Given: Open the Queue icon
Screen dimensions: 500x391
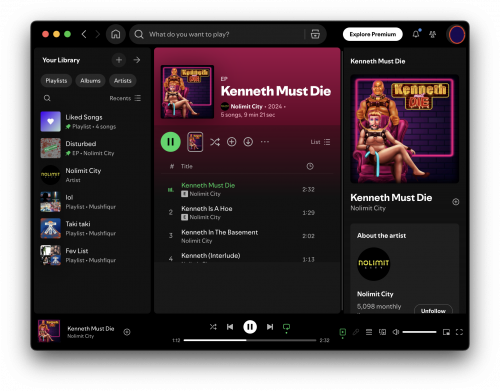Looking at the screenshot, I should click(369, 332).
